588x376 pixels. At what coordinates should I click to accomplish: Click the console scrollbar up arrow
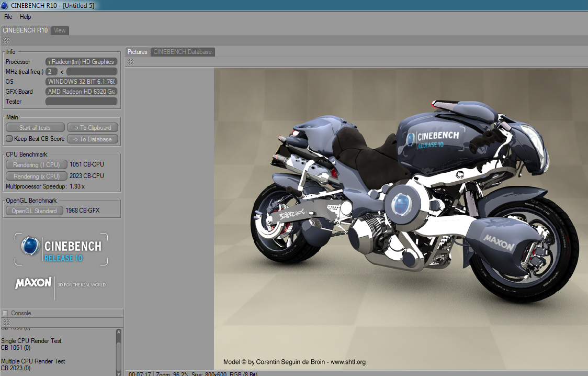tap(119, 331)
